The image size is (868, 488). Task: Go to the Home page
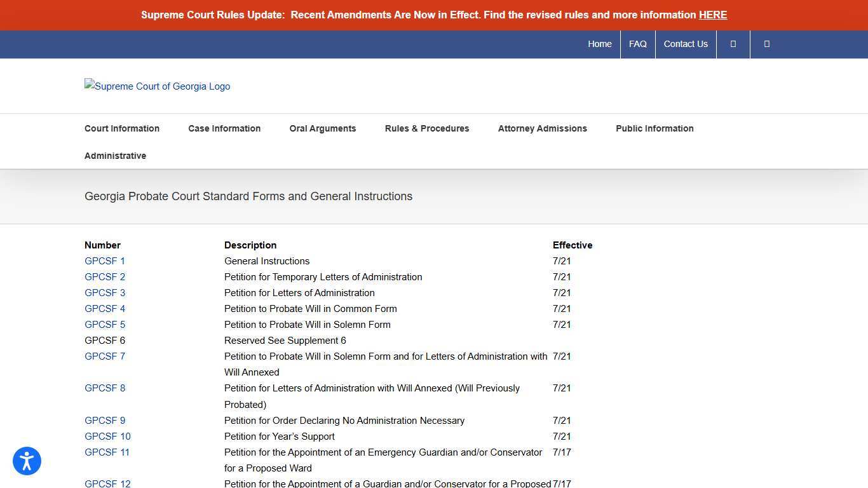pos(599,44)
